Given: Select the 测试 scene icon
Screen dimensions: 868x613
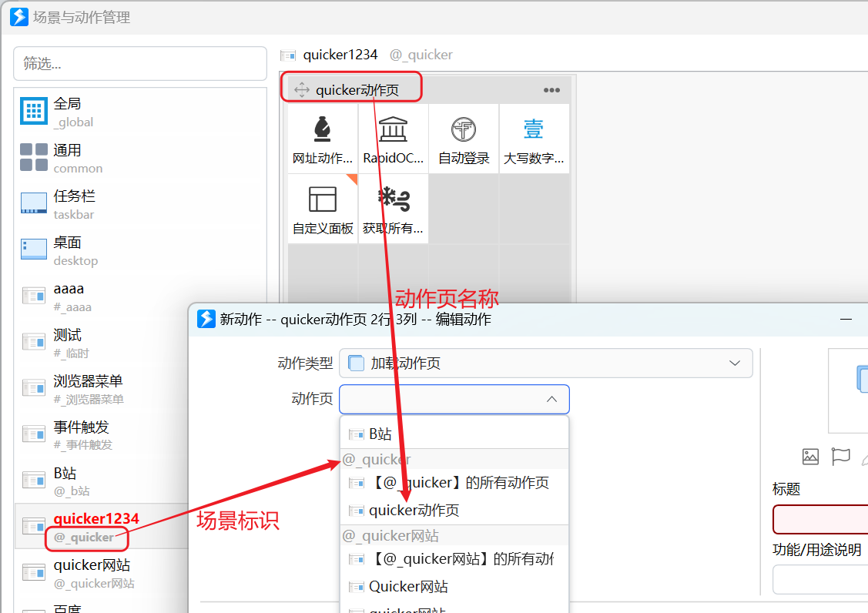Looking at the screenshot, I should click(34, 342).
